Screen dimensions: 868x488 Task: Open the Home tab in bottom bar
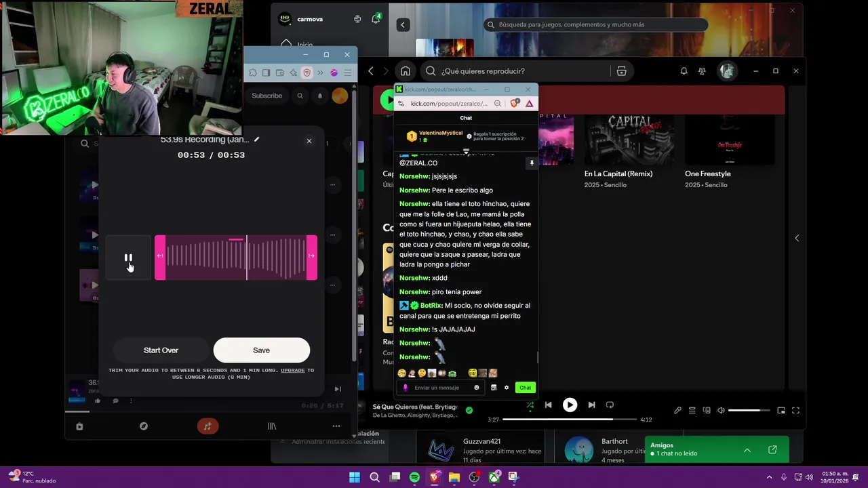(x=79, y=426)
